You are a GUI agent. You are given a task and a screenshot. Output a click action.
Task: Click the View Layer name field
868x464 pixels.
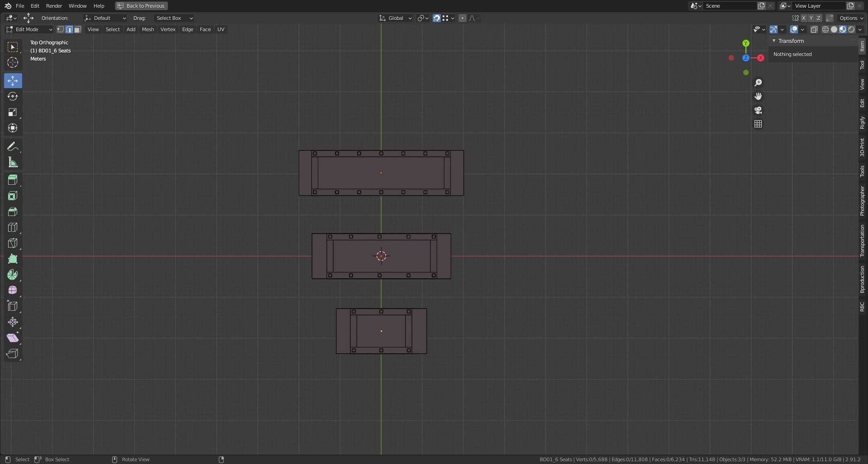819,6
